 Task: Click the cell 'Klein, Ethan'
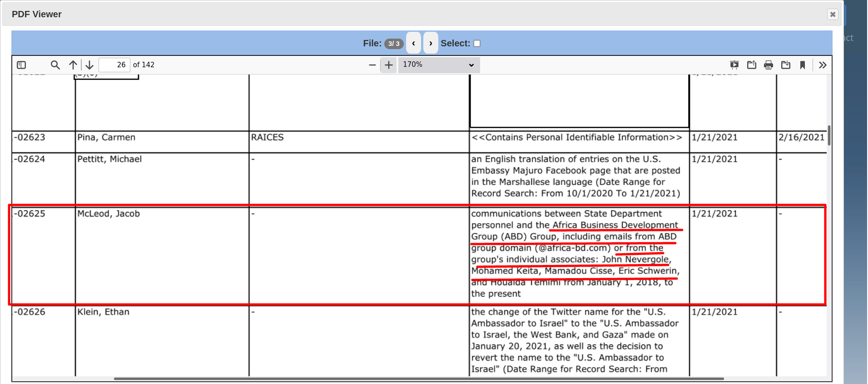104,312
